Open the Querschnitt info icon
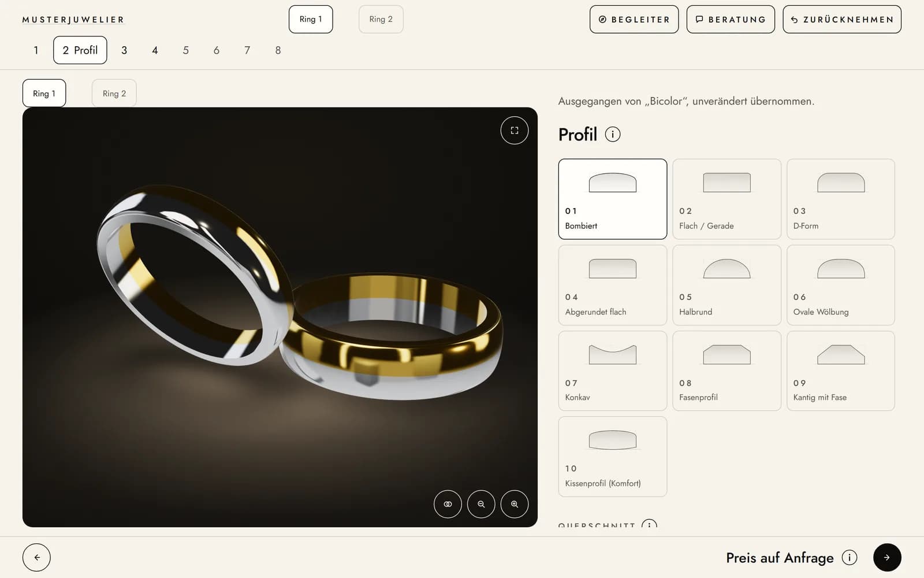Screen dimensions: 924x578 (x=649, y=525)
